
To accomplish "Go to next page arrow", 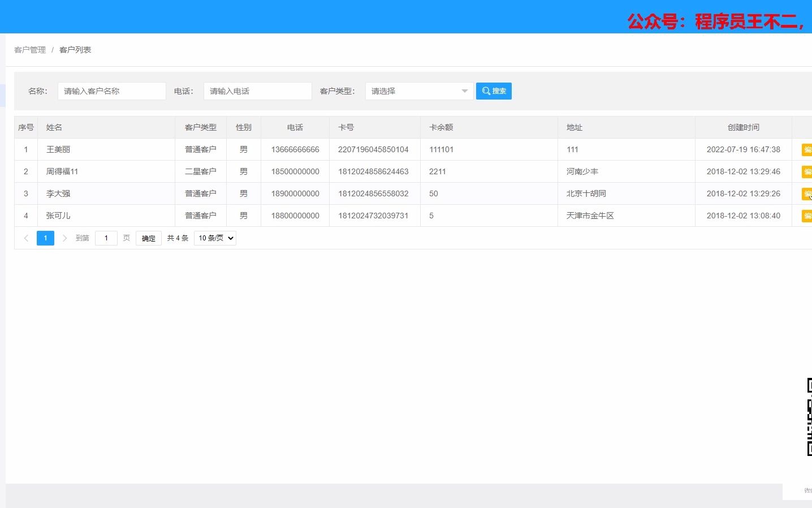I will click(x=64, y=238).
